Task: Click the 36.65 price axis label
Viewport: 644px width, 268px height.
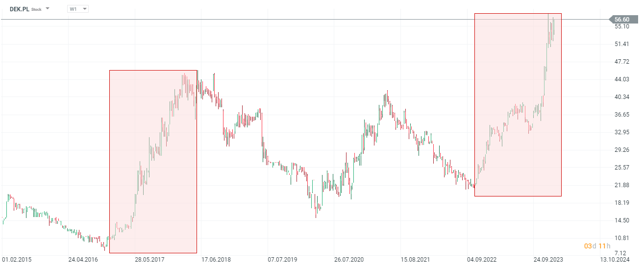Action: (x=621, y=115)
